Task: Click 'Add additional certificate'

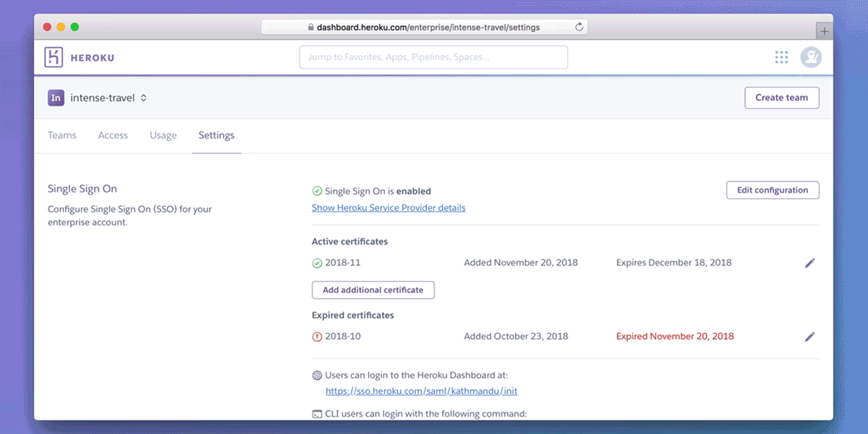Action: tap(373, 289)
